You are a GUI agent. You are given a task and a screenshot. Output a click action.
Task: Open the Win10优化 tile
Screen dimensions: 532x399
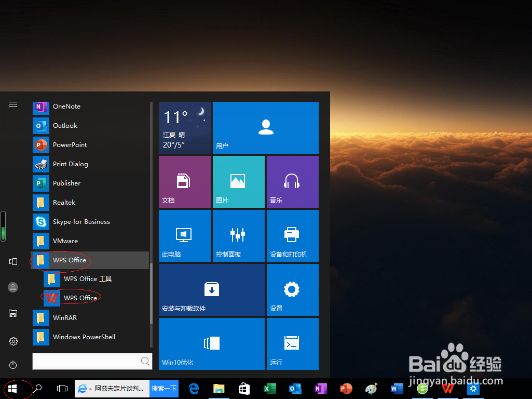tap(212, 343)
